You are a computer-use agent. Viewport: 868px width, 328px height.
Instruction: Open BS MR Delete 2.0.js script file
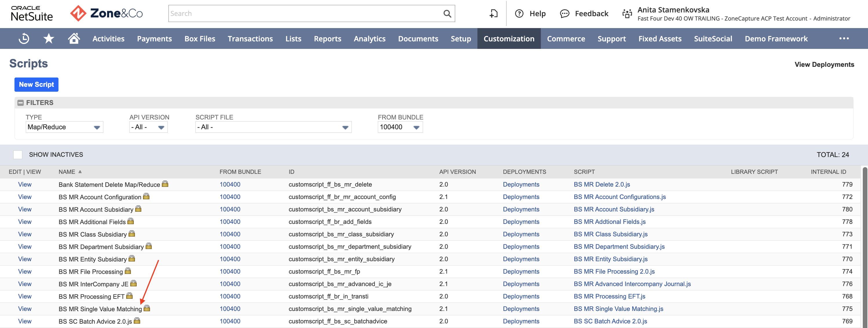pos(602,185)
